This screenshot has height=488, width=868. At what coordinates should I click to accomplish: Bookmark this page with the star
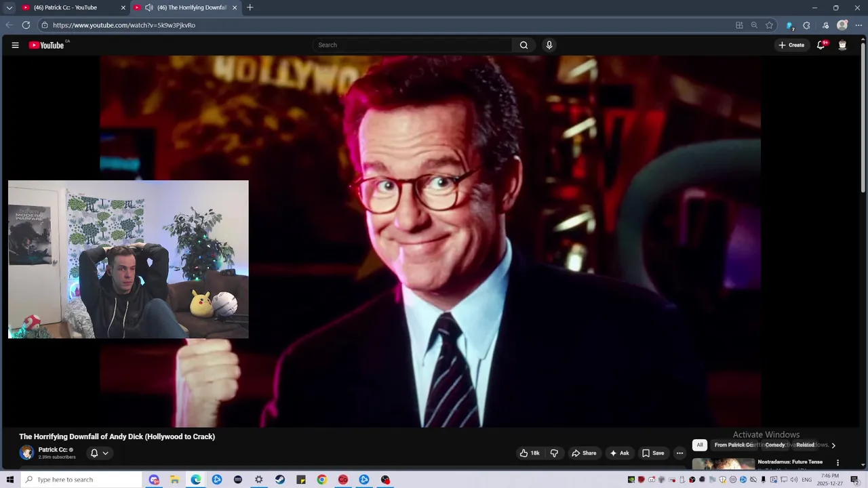pos(769,25)
